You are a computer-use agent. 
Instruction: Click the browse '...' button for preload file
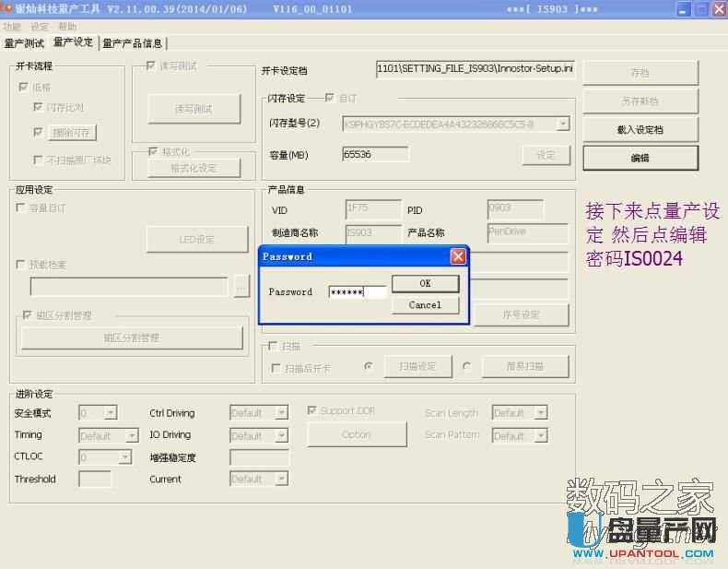tap(241, 287)
